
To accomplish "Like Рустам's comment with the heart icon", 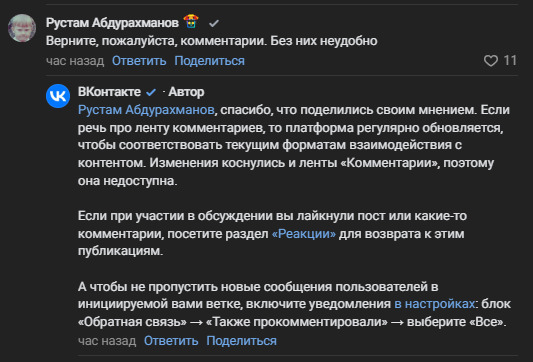I will pyautogui.click(x=491, y=61).
